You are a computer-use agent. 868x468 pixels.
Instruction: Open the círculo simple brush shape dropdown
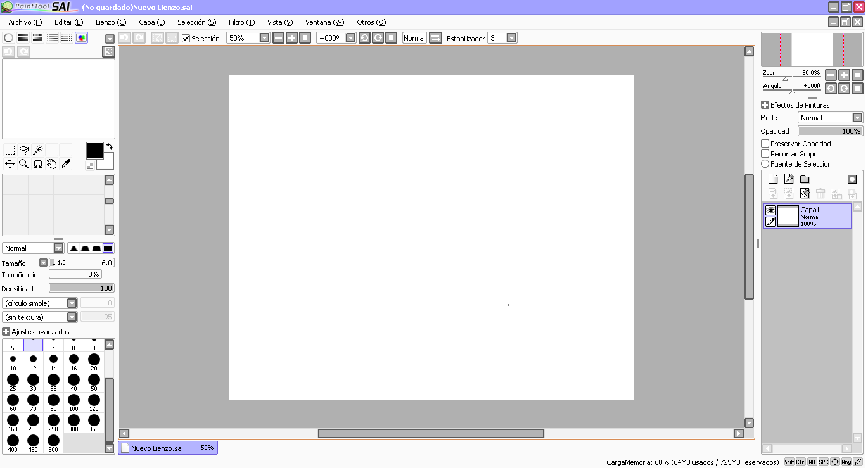[x=72, y=303]
